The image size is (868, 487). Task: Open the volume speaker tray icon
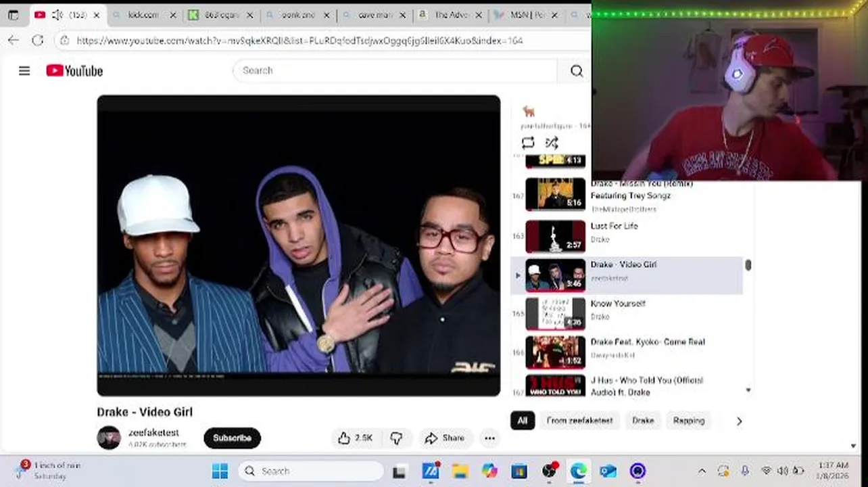pos(783,471)
